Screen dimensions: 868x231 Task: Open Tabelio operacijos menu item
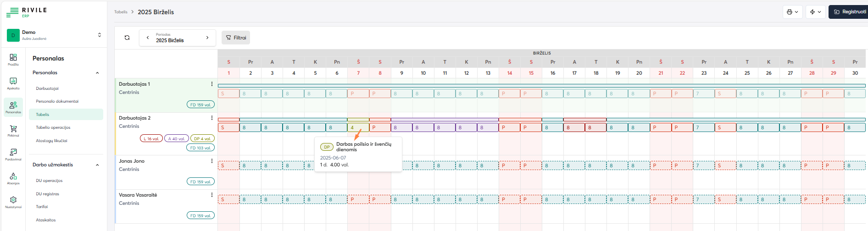[53, 127]
